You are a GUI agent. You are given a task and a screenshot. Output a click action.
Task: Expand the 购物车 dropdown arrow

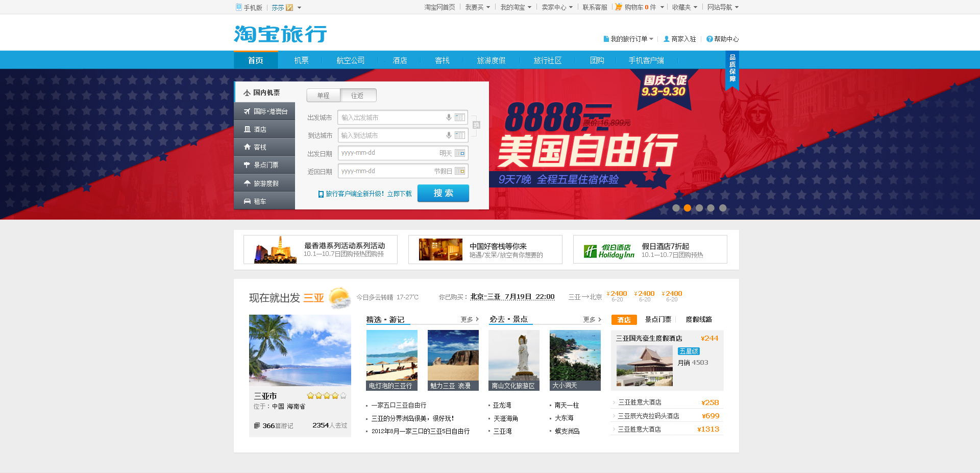click(x=662, y=7)
